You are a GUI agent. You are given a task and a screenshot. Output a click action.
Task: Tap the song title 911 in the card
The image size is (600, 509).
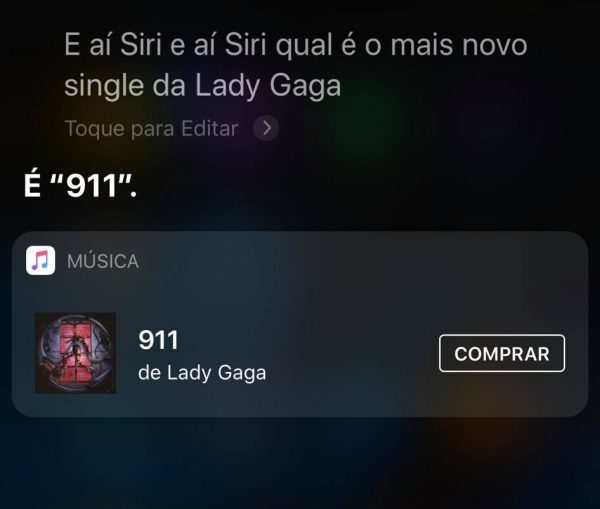(x=158, y=340)
